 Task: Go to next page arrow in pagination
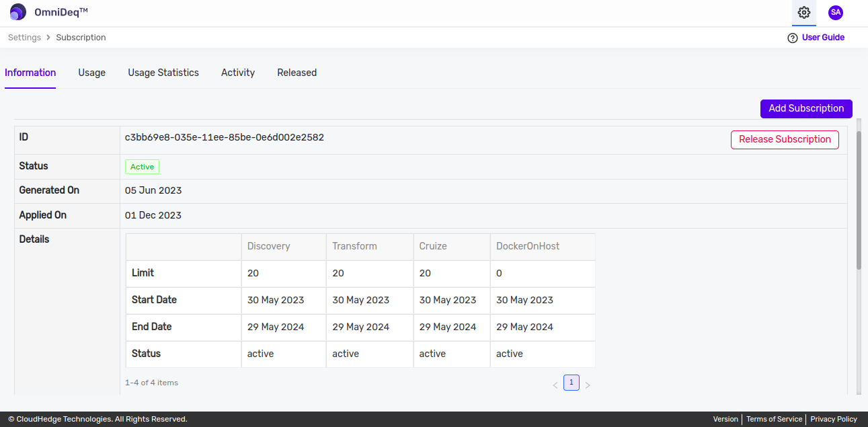tap(588, 385)
